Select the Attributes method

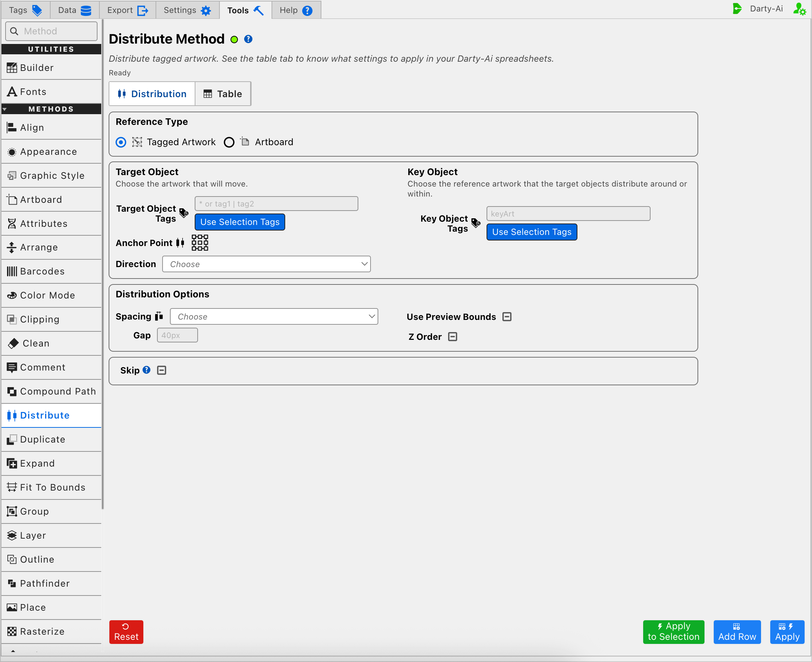(51, 223)
